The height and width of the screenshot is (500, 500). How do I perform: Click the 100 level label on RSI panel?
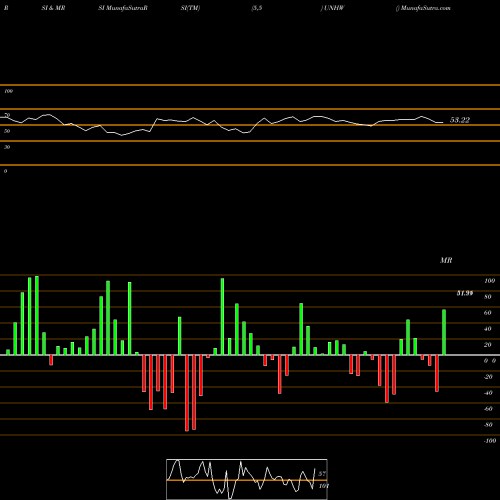(x=9, y=91)
